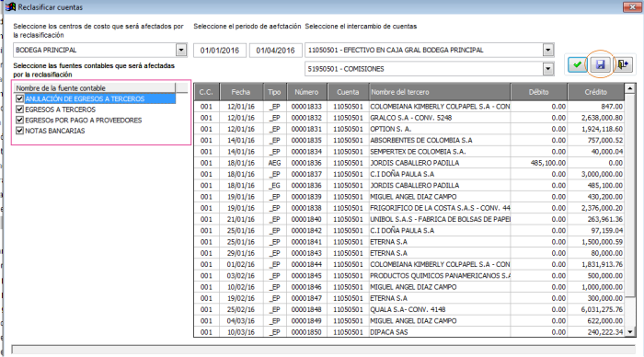Image resolution: width=644 pixels, height=357 pixels.
Task: Toggle EGRESOS A TERCEROS checkbox
Action: click(19, 109)
